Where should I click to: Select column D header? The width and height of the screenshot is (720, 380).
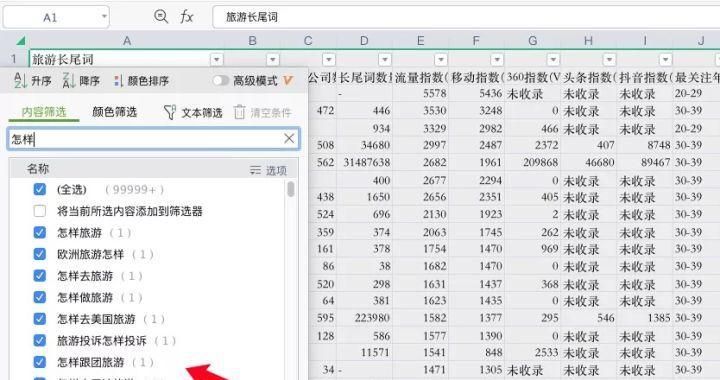click(364, 41)
